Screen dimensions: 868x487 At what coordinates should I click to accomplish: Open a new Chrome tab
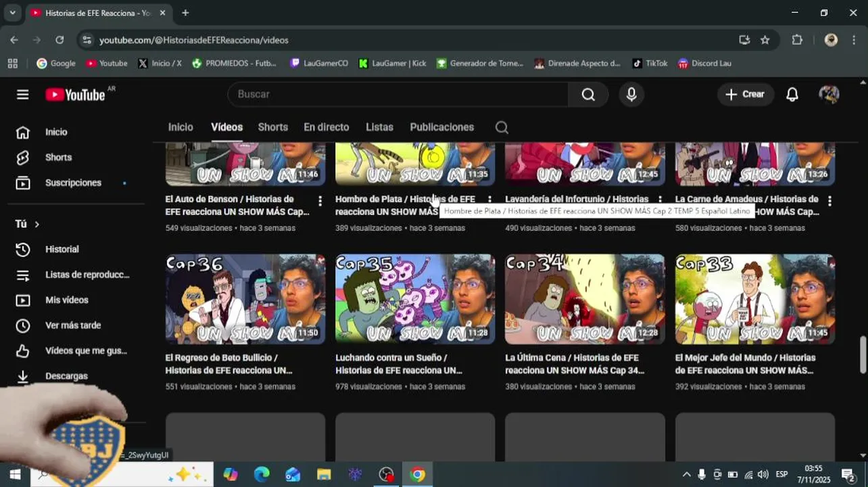click(x=185, y=13)
